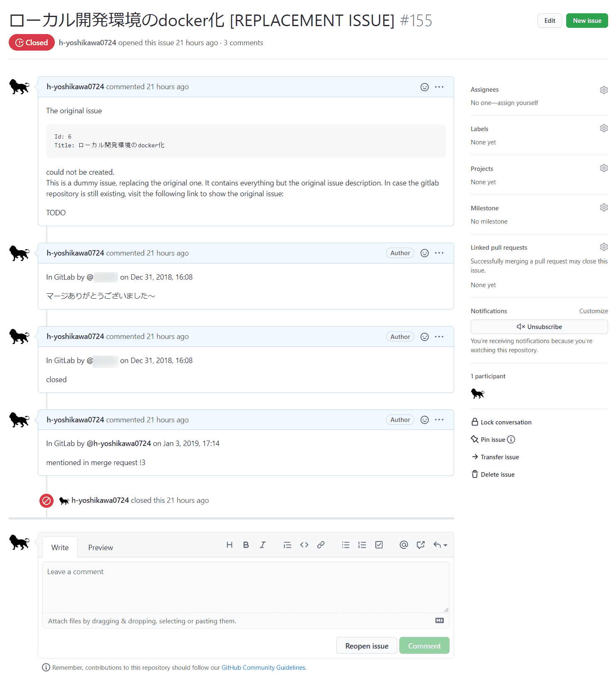Apply italic formatting in comment editor
Image resolution: width=616 pixels, height=680 pixels.
coord(262,545)
